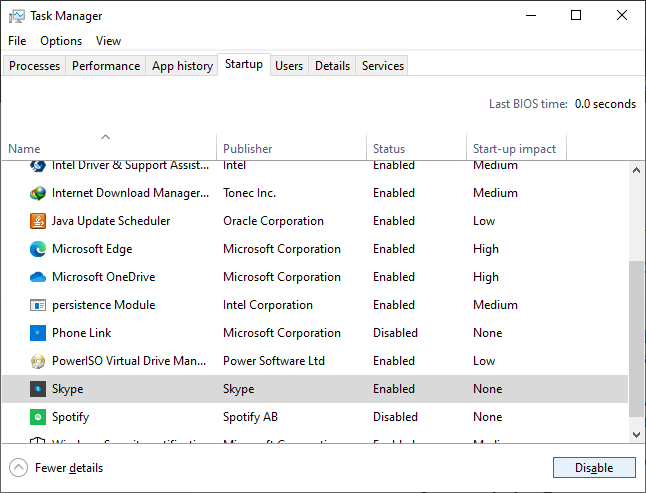Select the Microsoft OneDrive entry name
The image size is (646, 493).
(103, 277)
